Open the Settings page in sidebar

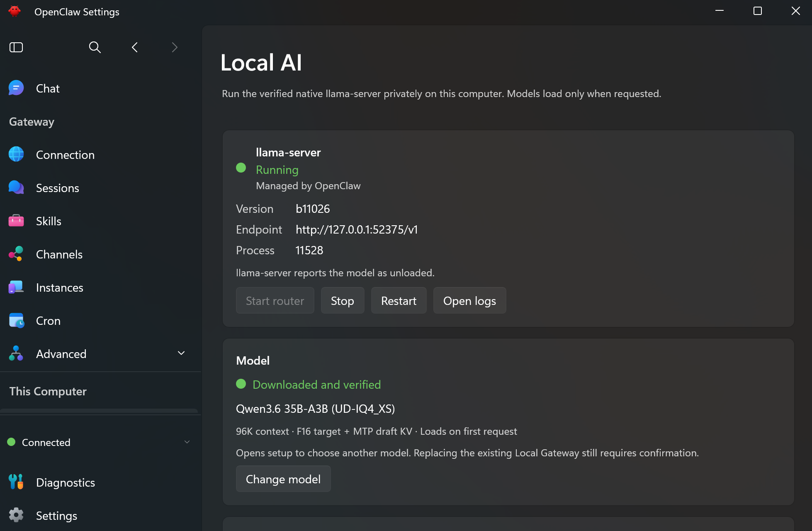pyautogui.click(x=100, y=516)
